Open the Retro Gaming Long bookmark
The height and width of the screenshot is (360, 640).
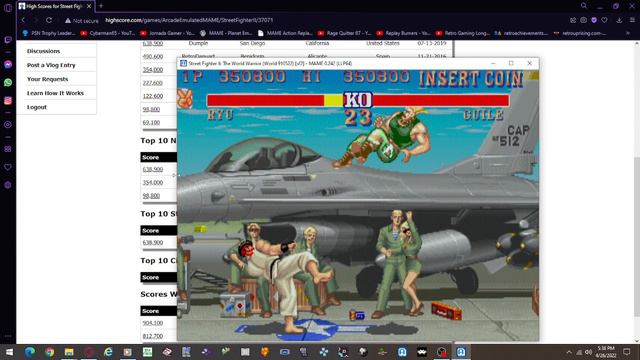(462, 33)
